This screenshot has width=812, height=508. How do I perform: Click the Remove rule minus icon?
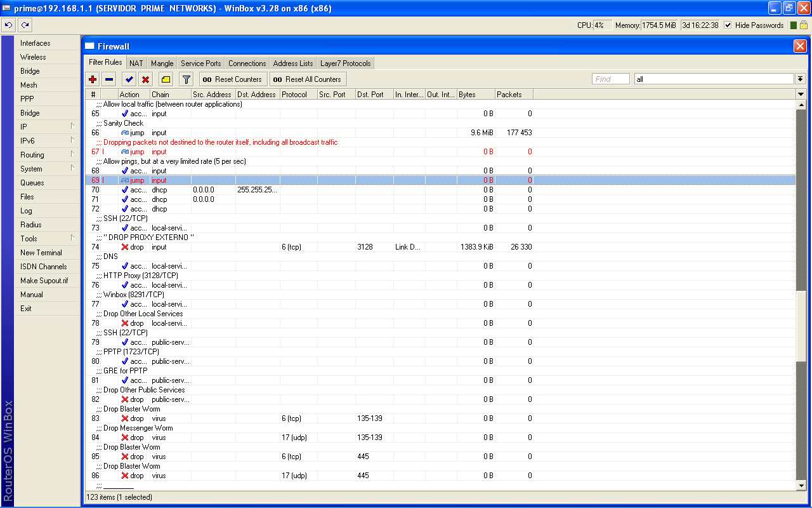coord(109,79)
